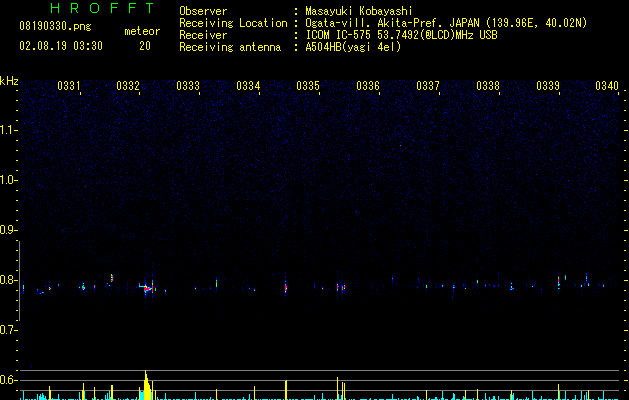
Task: Click the 0335 time marker
Action: [308, 86]
